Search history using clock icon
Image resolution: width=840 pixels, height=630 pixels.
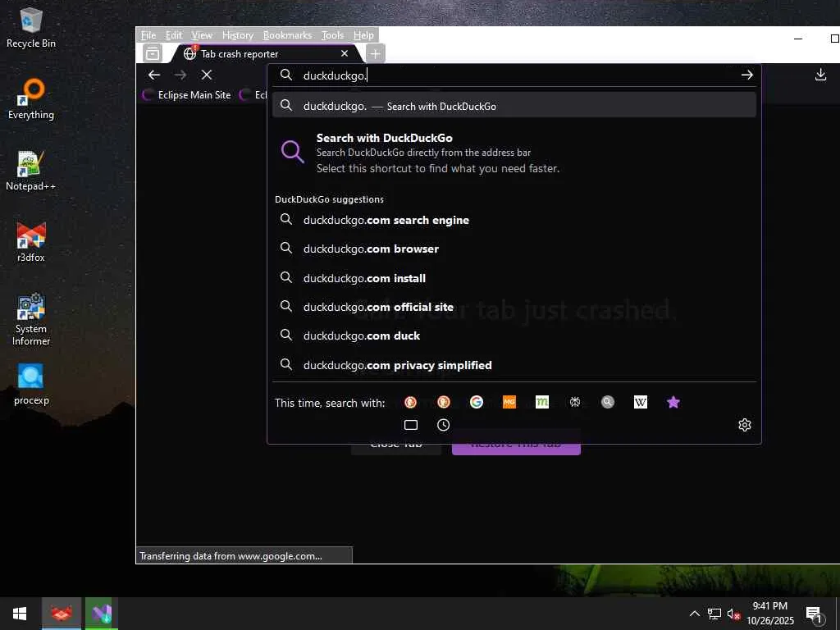(x=444, y=425)
